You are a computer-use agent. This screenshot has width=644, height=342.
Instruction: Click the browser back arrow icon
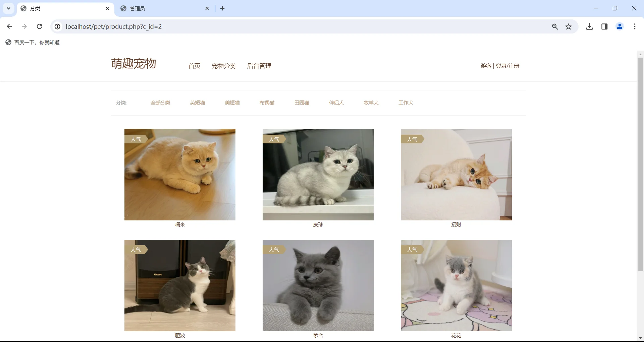(9, 26)
